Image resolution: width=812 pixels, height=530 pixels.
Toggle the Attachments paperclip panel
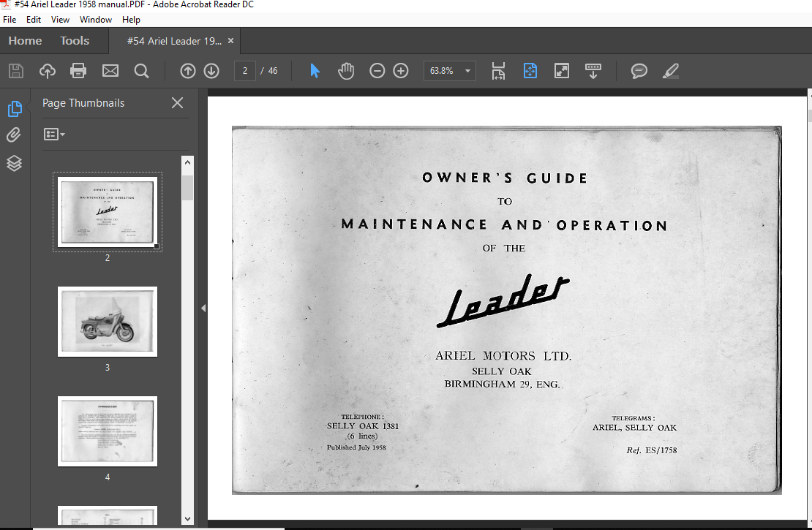pyautogui.click(x=15, y=135)
